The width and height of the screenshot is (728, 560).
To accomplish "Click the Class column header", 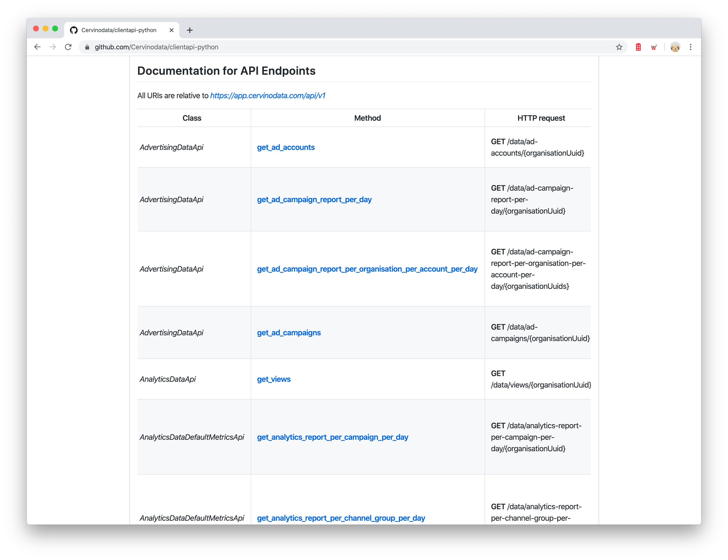I will (192, 118).
